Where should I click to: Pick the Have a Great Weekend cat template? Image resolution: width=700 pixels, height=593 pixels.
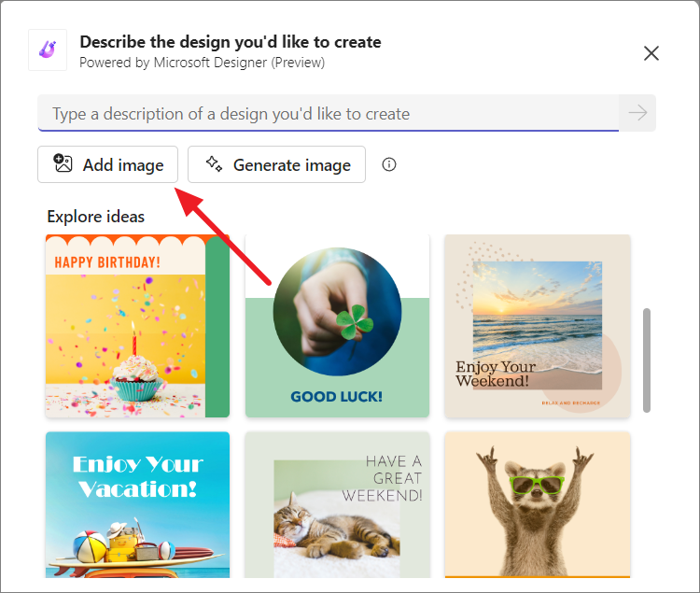[x=338, y=504]
